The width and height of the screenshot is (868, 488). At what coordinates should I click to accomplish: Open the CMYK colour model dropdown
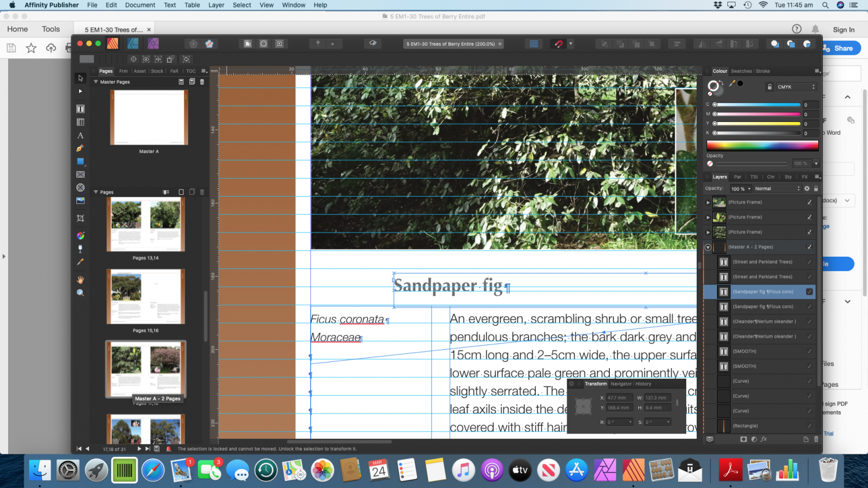tap(796, 87)
